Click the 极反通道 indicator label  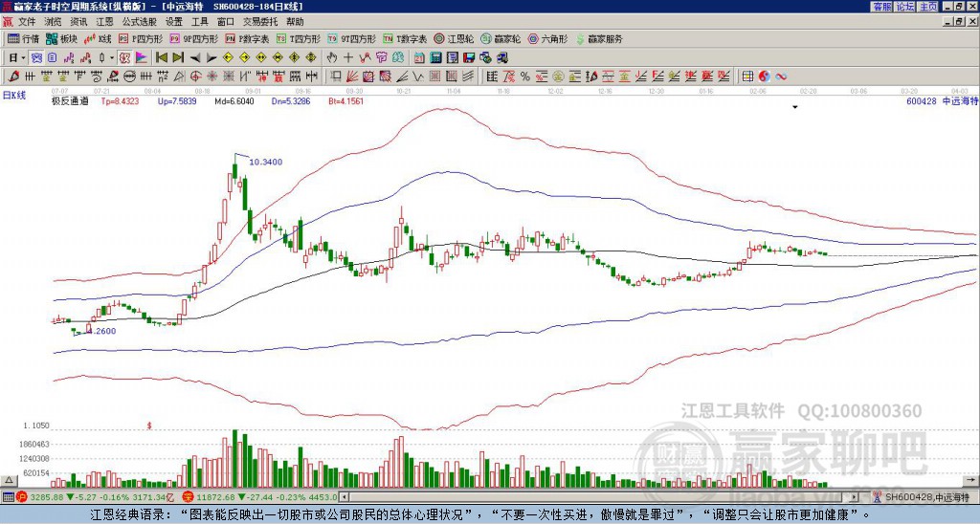click(x=70, y=101)
